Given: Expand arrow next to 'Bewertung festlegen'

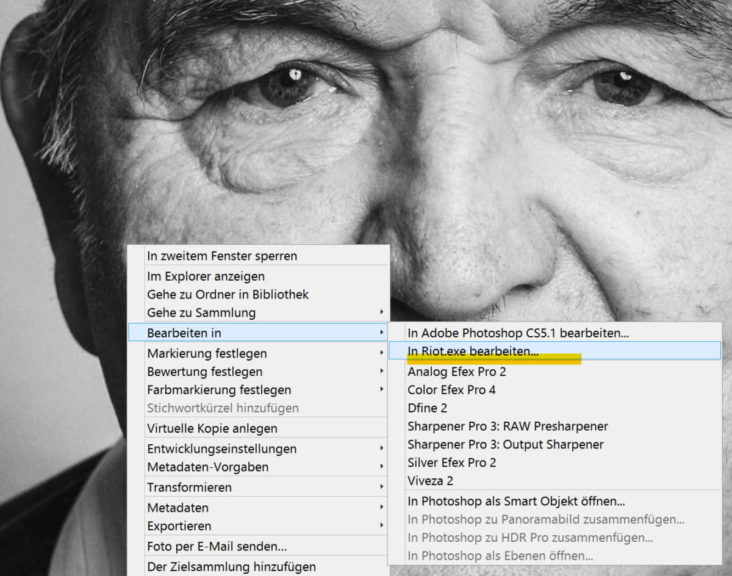Looking at the screenshot, I should [381, 371].
